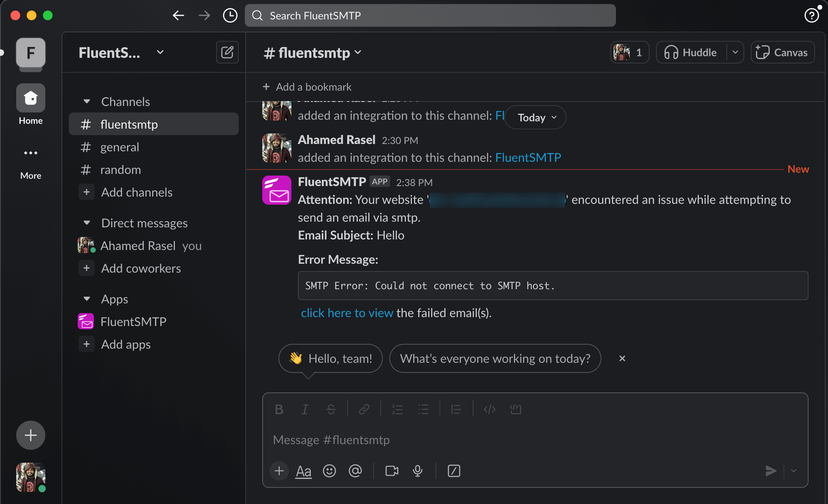Record a video clip
Image resolution: width=828 pixels, height=504 pixels.
392,471
